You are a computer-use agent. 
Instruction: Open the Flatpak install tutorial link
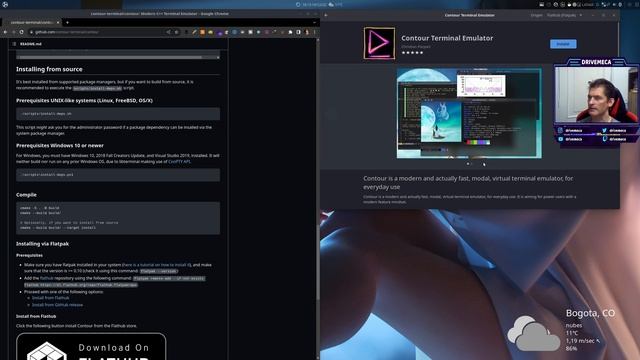pyautogui.click(x=156, y=265)
